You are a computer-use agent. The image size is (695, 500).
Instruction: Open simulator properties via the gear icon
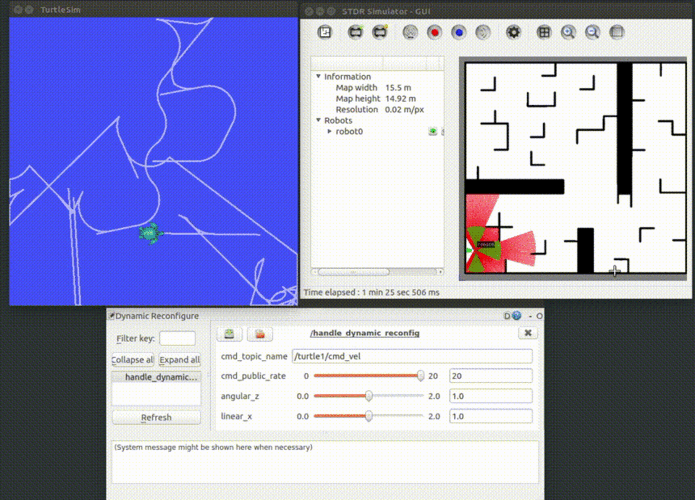click(514, 32)
